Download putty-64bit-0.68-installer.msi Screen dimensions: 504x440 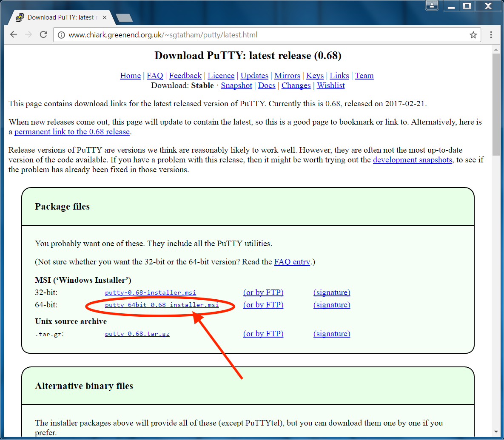pos(162,305)
